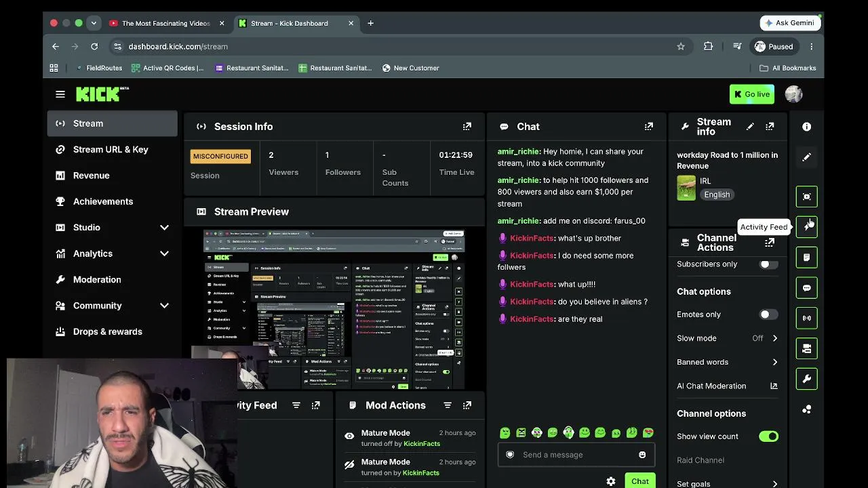The height and width of the screenshot is (488, 868).
Task: Open the Kick hamburger menu
Action: click(x=60, y=94)
